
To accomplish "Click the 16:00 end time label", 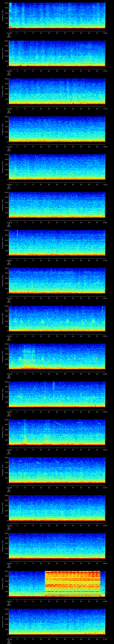I will tap(105, 71).
